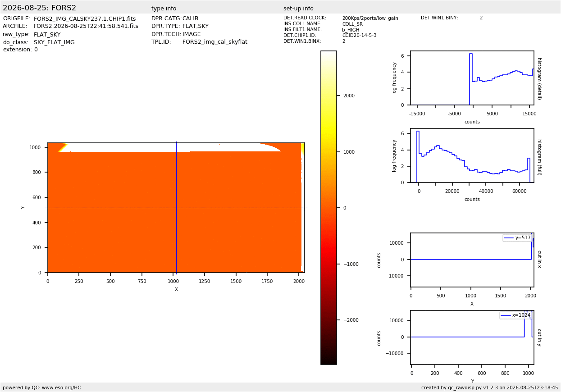561x392 pixels.
Task: Click the title '2026-08-25: FORS2'
Action: click(x=40, y=8)
